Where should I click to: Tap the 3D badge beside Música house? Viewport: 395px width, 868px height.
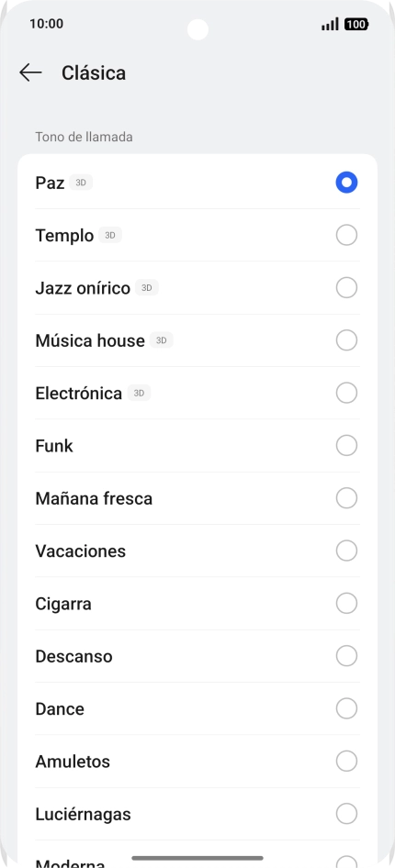point(161,340)
